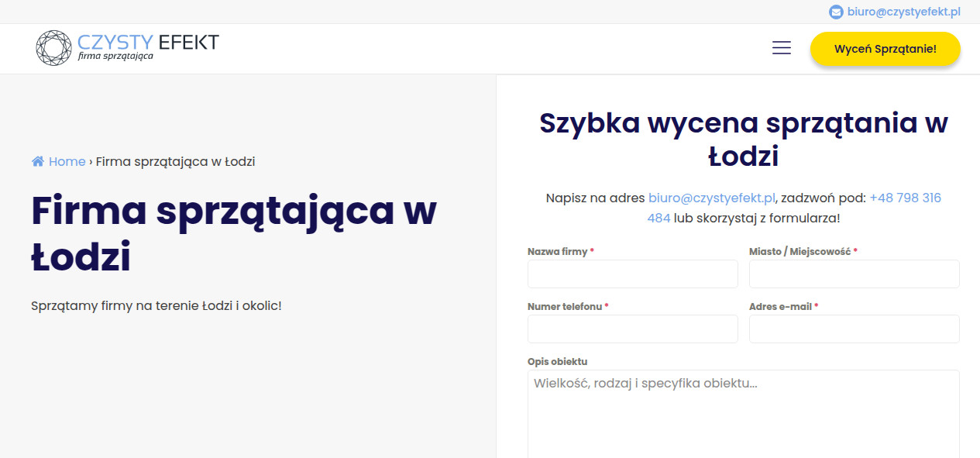Open the email link in the form intro paragraph
The width and height of the screenshot is (980, 458).
[x=711, y=198]
